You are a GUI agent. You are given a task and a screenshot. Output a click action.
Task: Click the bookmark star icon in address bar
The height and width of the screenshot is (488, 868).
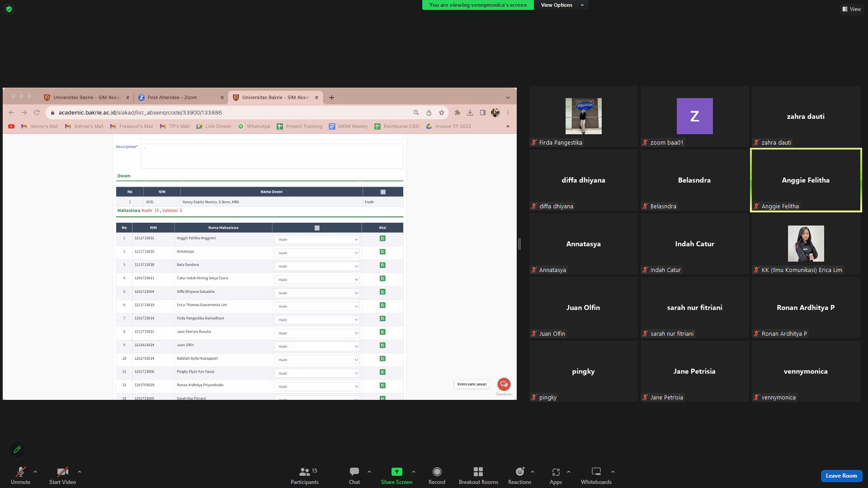(442, 113)
